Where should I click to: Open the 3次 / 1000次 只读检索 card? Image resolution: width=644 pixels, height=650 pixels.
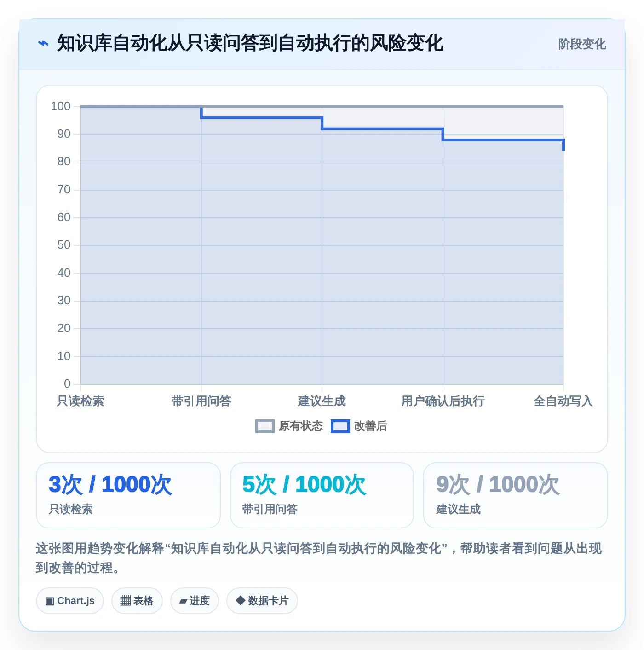pos(128,495)
